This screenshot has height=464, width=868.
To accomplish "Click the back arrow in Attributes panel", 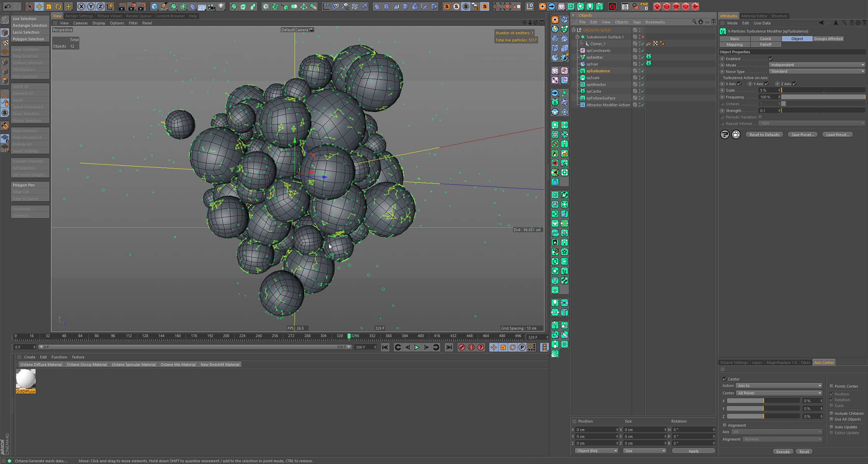I will [821, 23].
